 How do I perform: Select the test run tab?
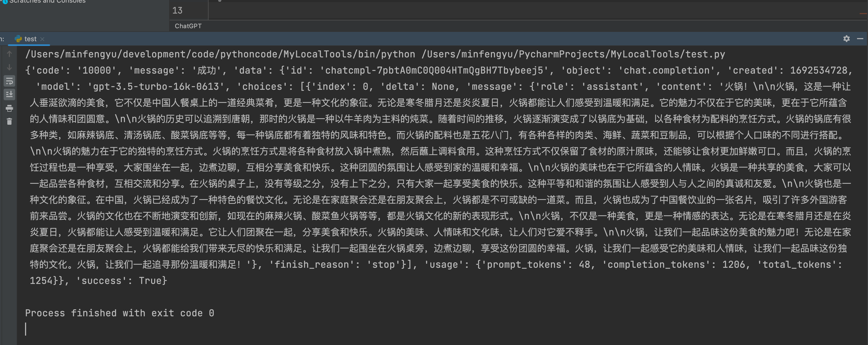[30, 39]
